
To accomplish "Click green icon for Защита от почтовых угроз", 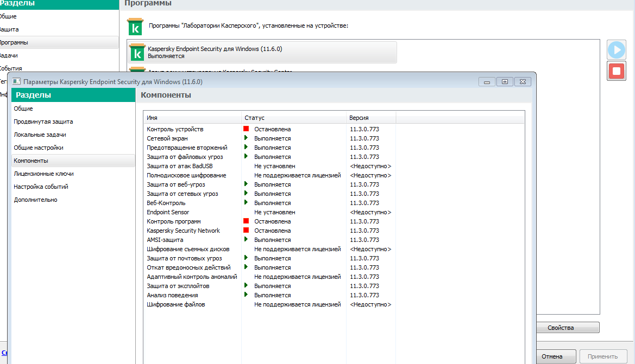I will click(246, 258).
